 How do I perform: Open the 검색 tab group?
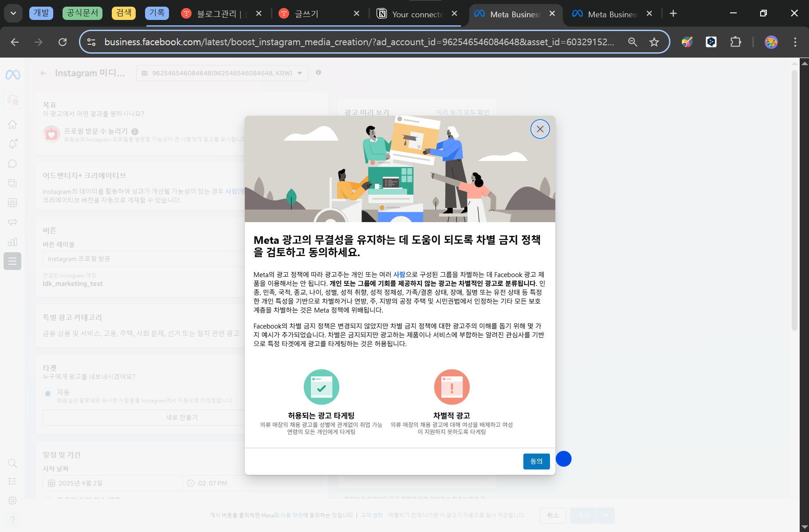coord(124,13)
